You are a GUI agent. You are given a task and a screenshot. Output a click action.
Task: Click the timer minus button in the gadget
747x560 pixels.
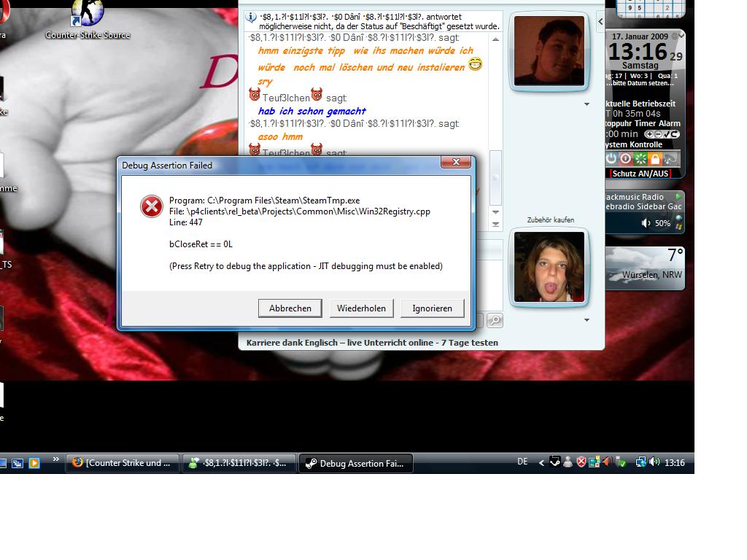click(657, 134)
